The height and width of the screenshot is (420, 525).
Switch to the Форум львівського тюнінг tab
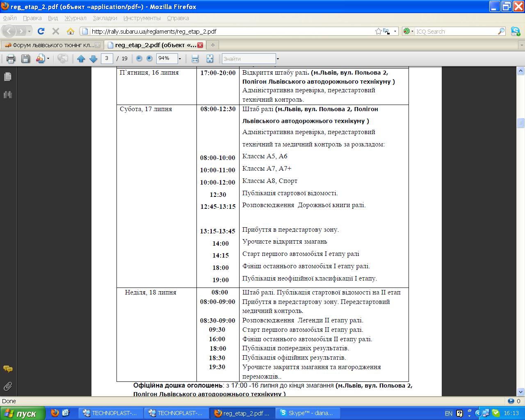pos(52,45)
